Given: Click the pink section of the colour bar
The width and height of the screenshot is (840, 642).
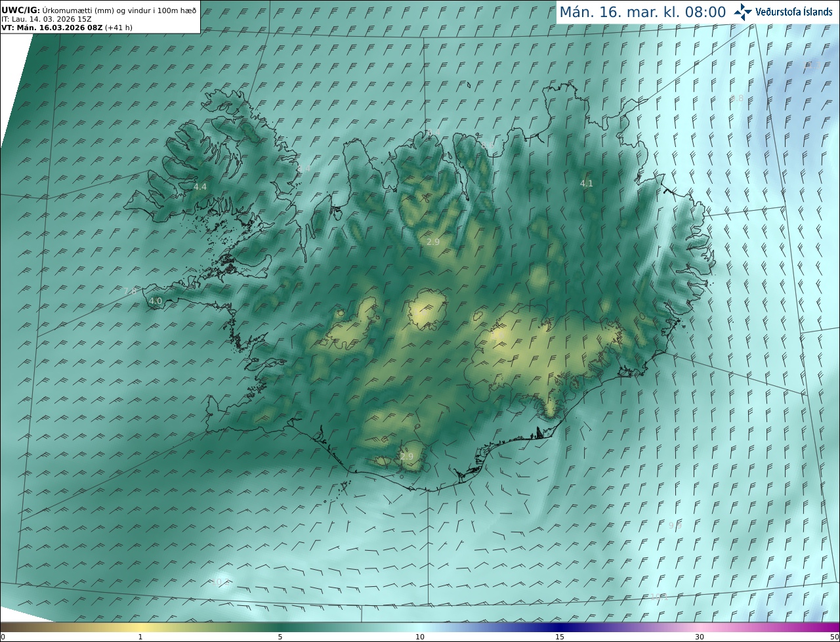Looking at the screenshot, I should 700,627.
